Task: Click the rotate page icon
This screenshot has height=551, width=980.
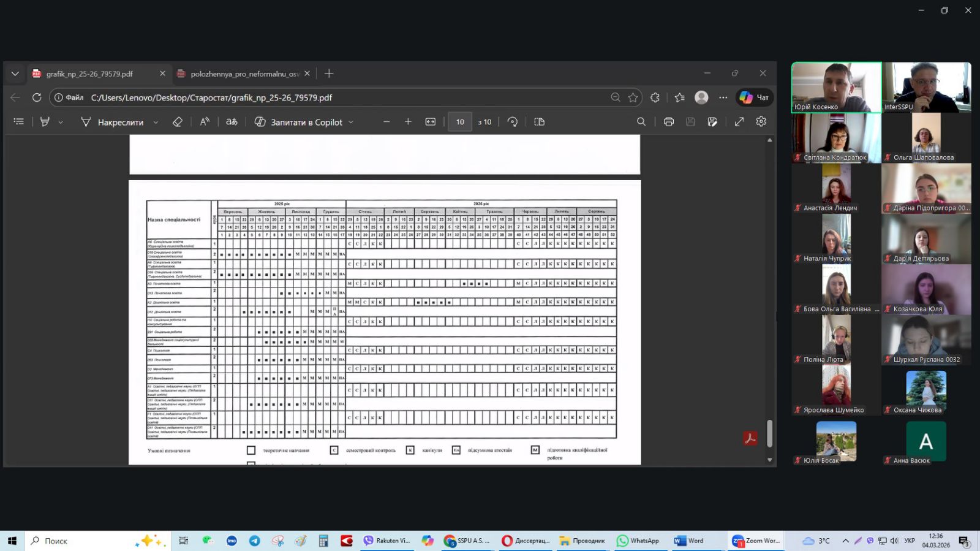Action: [x=513, y=122]
